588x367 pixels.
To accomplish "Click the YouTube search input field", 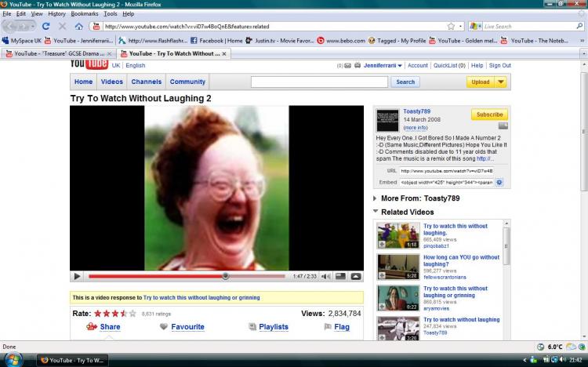I will [319, 82].
